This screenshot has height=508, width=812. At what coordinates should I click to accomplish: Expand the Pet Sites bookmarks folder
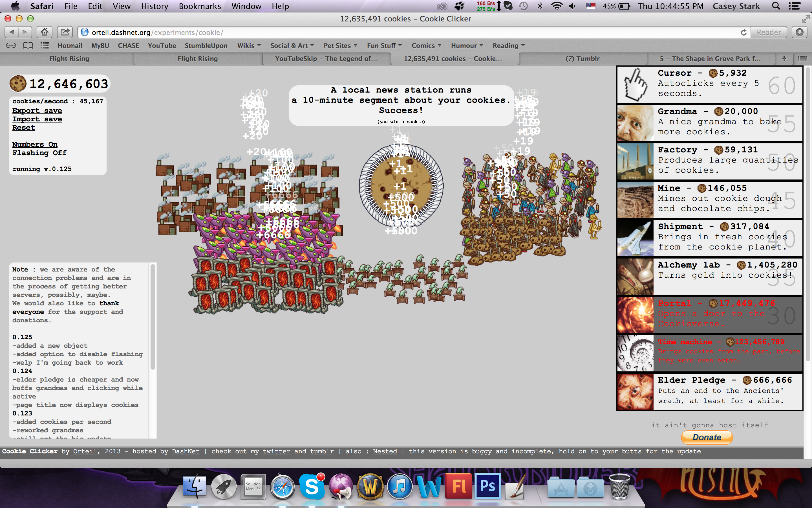tap(340, 46)
